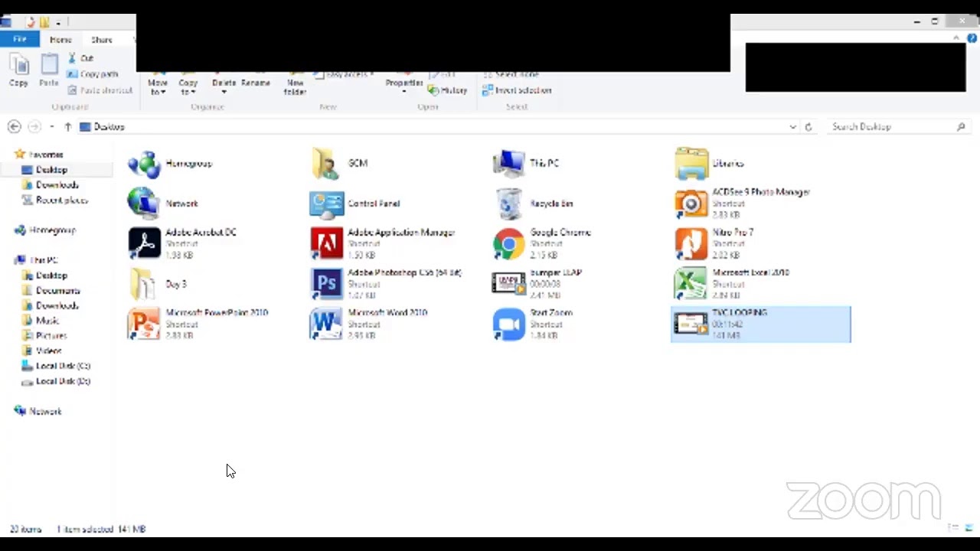Switch to the Share ribbon tab
The height and width of the screenshot is (551, 980).
[101, 40]
